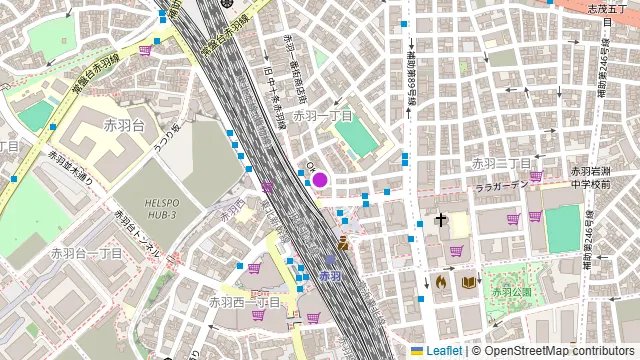The width and height of the screenshot is (640, 360).
Task: Click the 赤羽台トンネル road label
Action: [x=137, y=233]
